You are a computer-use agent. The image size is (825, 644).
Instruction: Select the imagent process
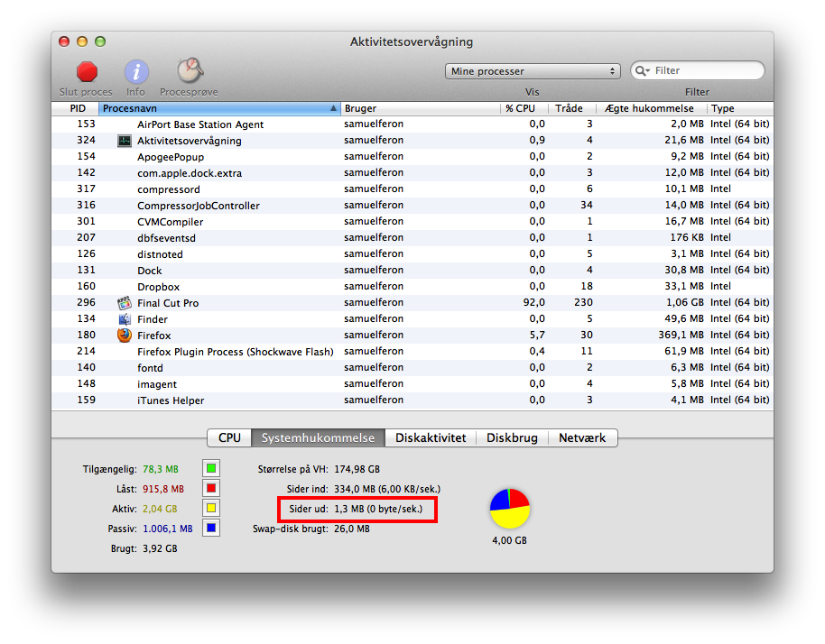(x=412, y=384)
